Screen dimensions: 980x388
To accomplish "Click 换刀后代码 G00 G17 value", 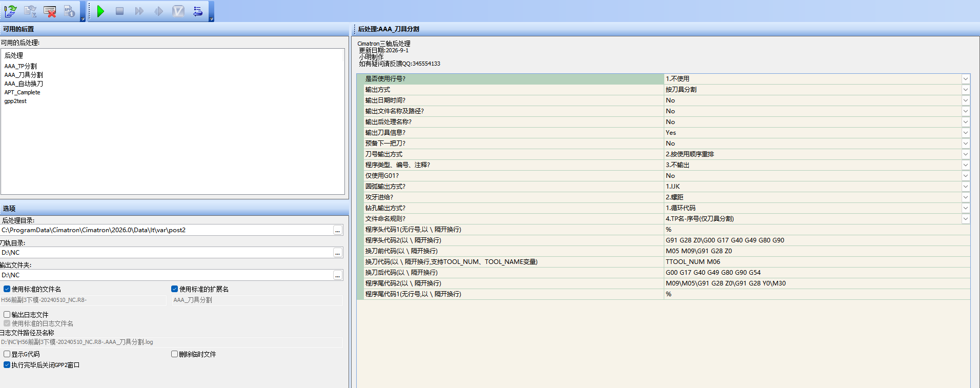I will click(x=816, y=273).
